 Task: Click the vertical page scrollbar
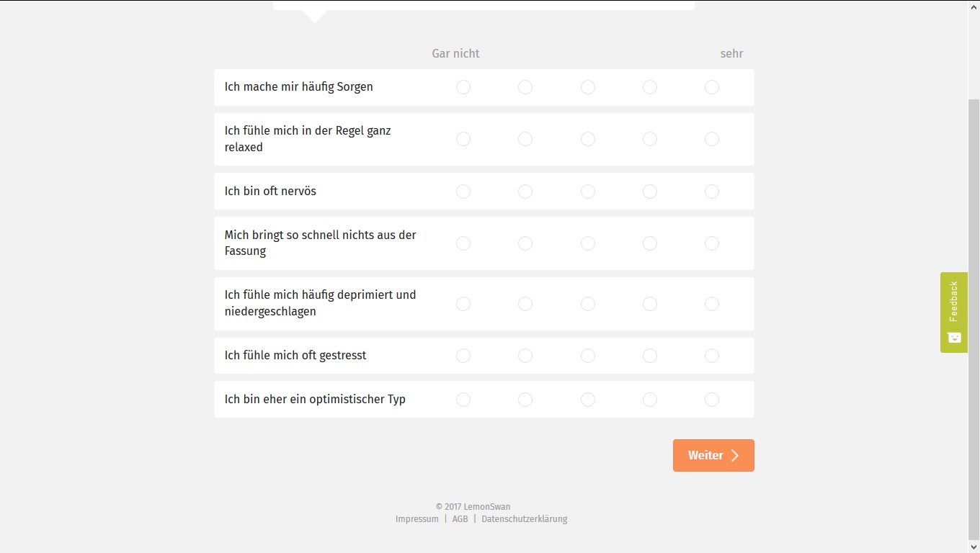tap(974, 288)
